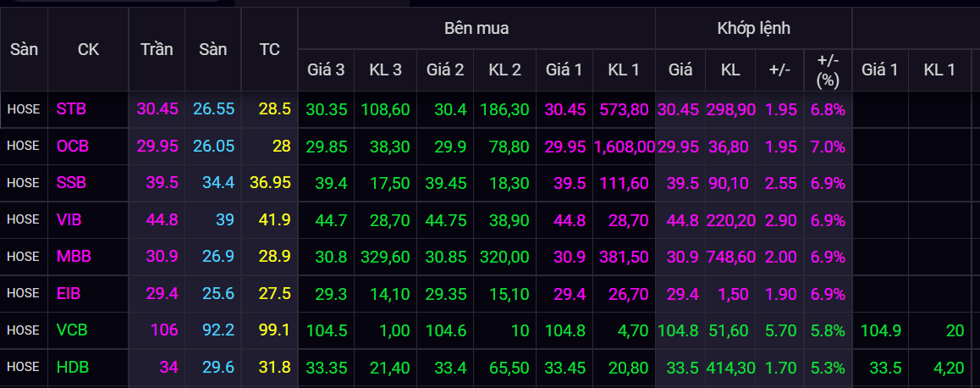Sort by the CK column header

[88, 49]
